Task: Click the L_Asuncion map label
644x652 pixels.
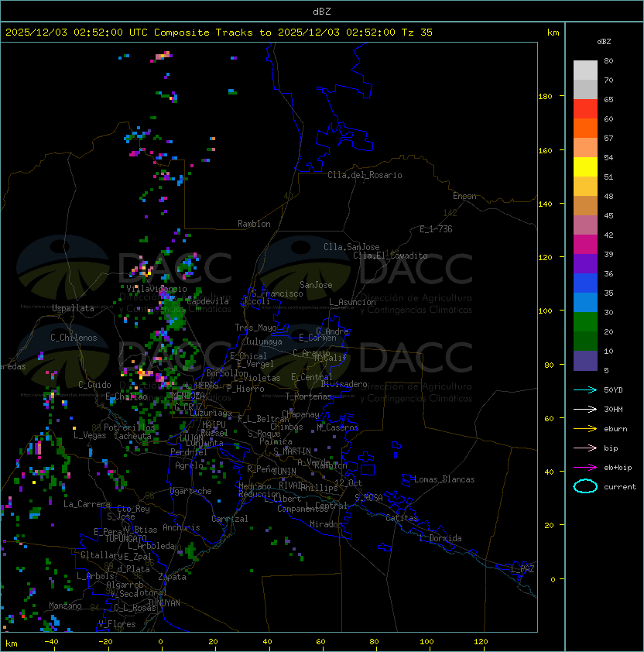Action: 352,302
